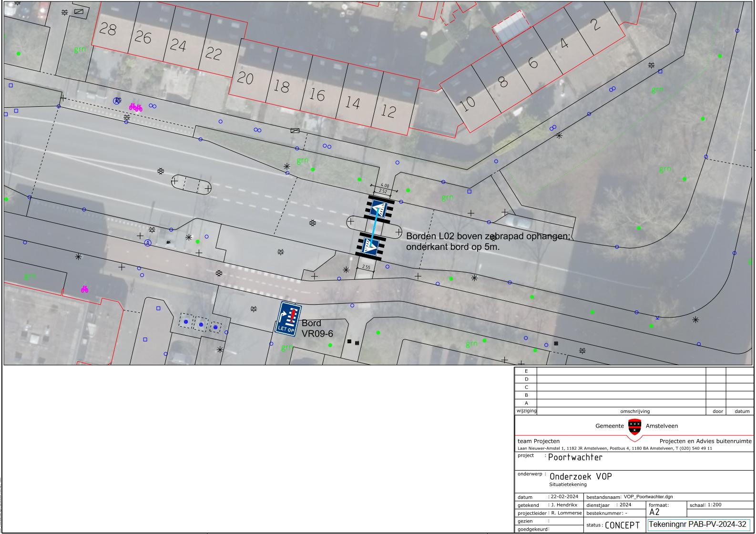Viewport: 756px width, 534px height.
Task: Click the Amstelveen coat of arms logo
Action: coord(634,426)
